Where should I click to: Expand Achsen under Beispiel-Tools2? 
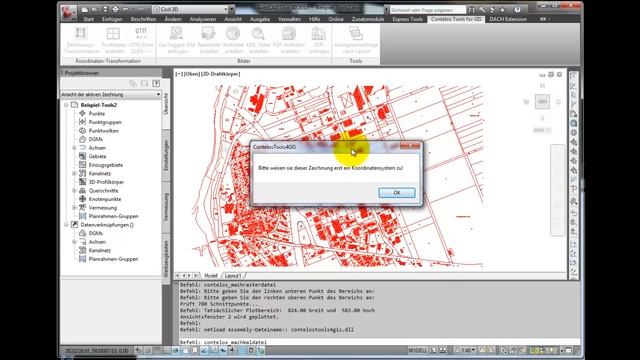click(74, 148)
